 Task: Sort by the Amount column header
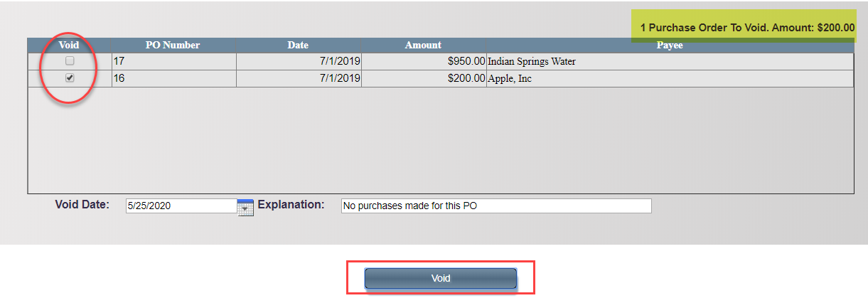coord(423,45)
